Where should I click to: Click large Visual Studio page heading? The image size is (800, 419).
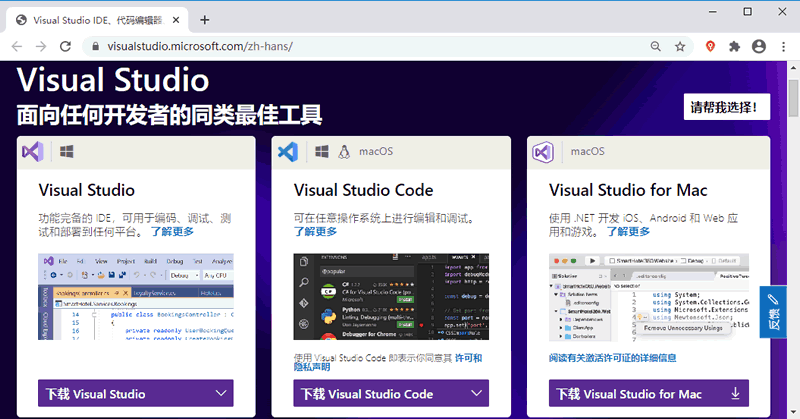(113, 80)
